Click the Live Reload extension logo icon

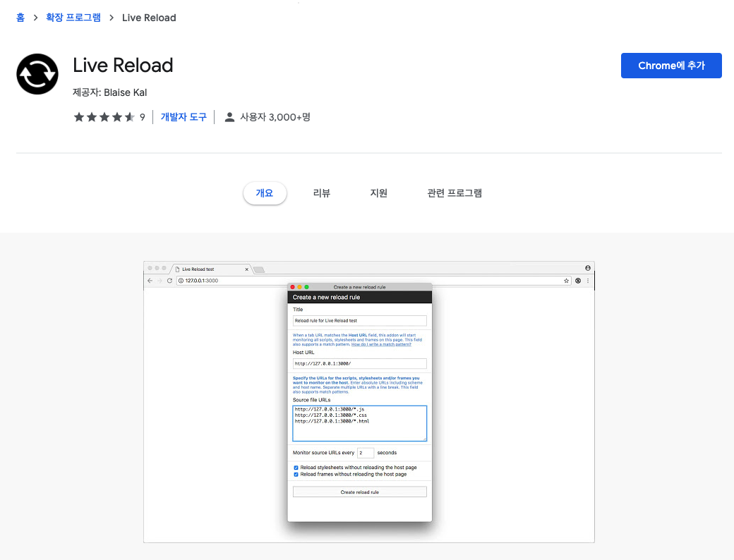37,74
